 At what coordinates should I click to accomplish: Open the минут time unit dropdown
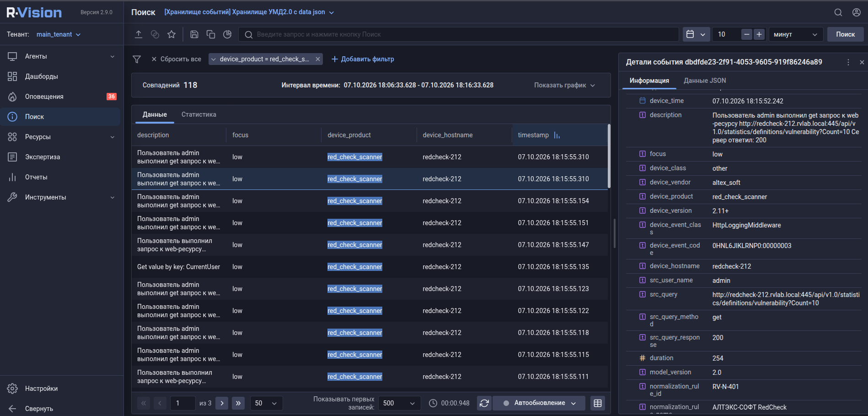[x=796, y=34]
